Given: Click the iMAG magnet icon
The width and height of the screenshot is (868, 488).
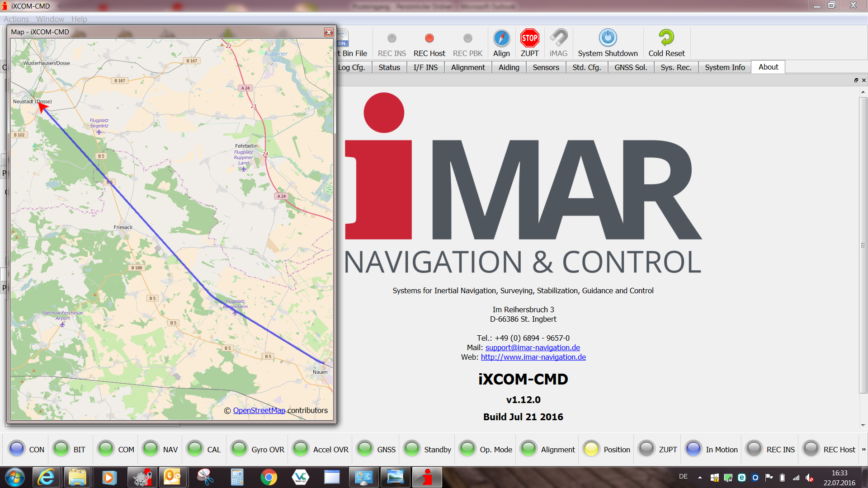Looking at the screenshot, I should point(558,38).
